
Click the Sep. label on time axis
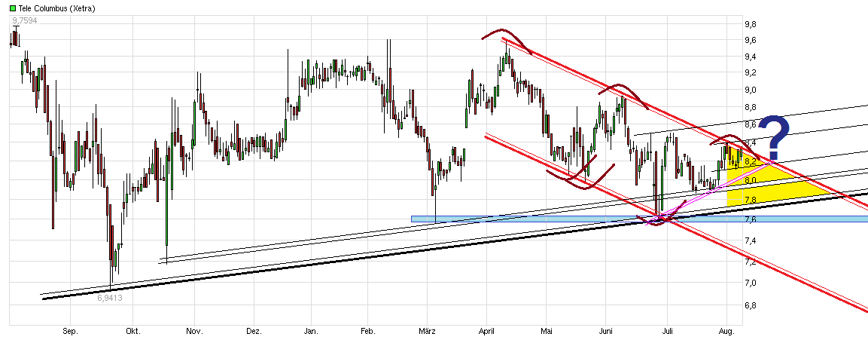70,332
